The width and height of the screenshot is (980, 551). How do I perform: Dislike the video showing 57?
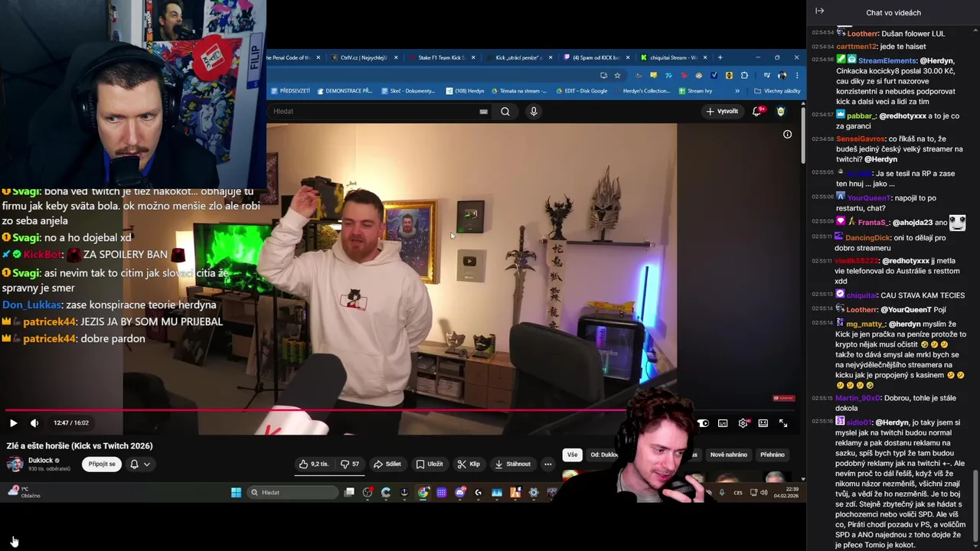(x=350, y=464)
